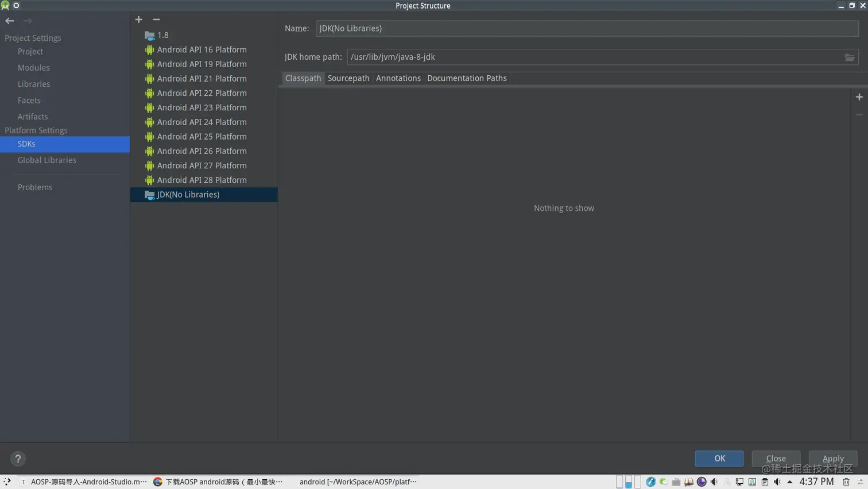Viewport: 868px width, 489px height.
Task: Open AOSP markdown window in the taskbar
Action: pyautogui.click(x=83, y=482)
